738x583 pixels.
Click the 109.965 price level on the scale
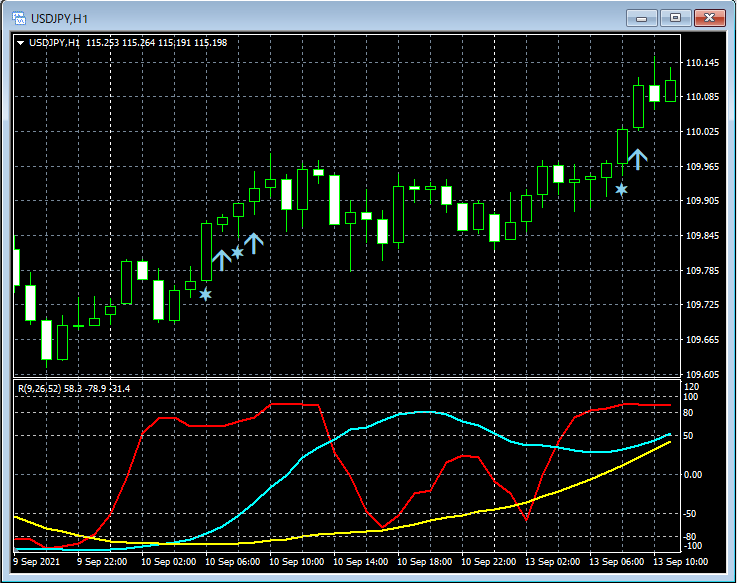pyautogui.click(x=702, y=167)
